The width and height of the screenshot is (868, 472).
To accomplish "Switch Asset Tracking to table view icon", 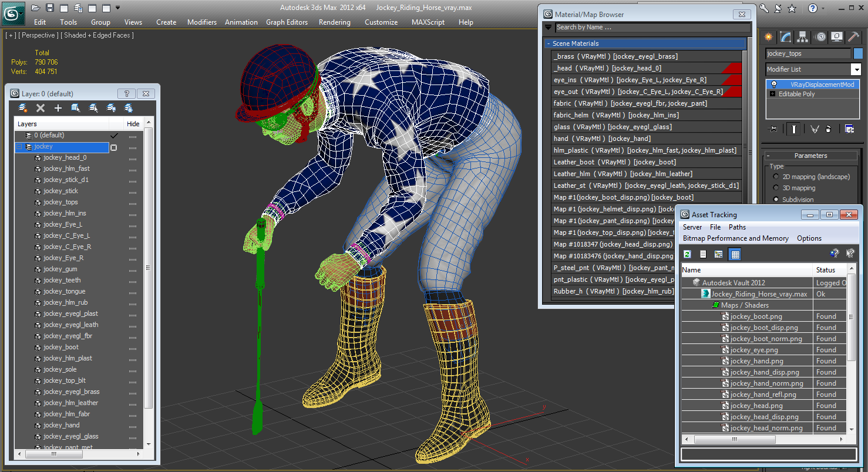I will tap(735, 254).
